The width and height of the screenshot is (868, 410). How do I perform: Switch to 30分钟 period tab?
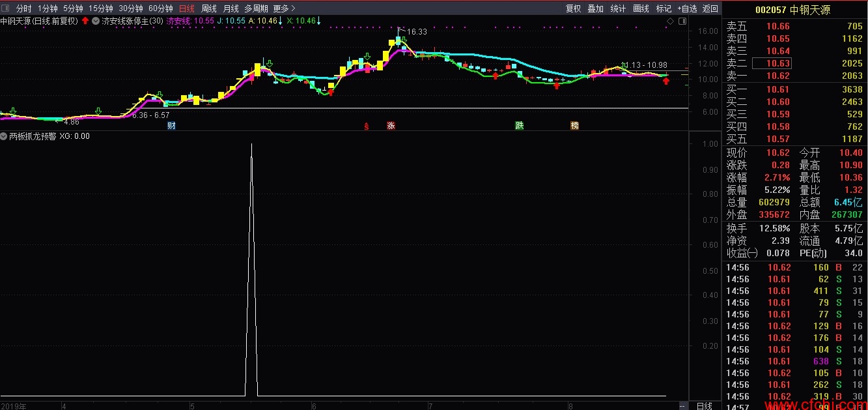point(130,8)
